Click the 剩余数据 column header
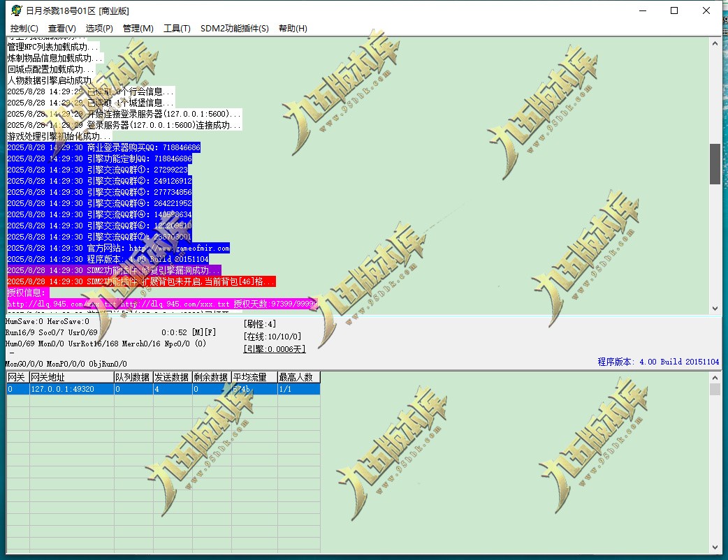The height and width of the screenshot is (560, 728). coord(212,377)
